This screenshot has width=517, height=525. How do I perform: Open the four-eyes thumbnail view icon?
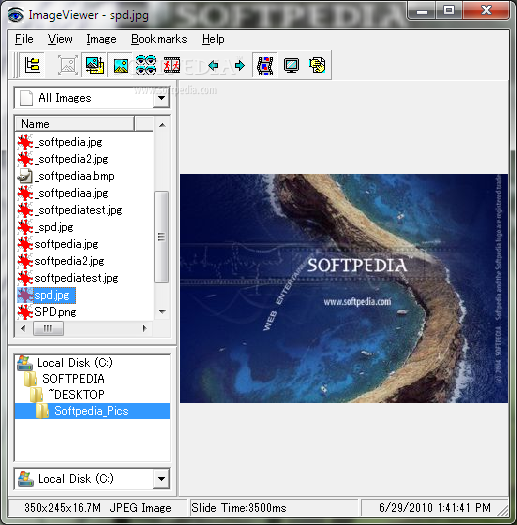(146, 65)
